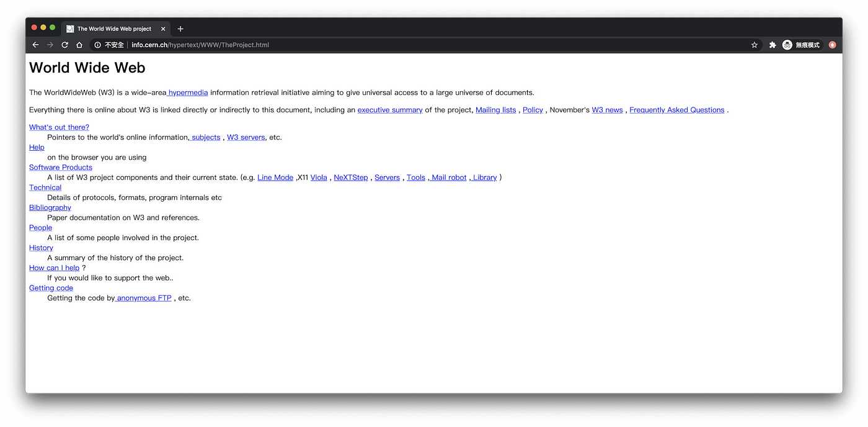Click the red update icon in toolbar
Viewport: 868px width, 427px height.
pos(833,45)
